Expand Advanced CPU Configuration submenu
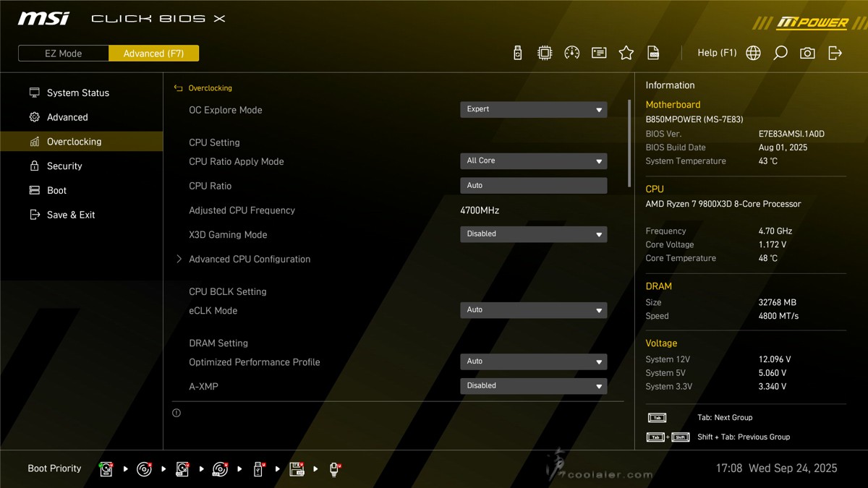 pos(250,259)
